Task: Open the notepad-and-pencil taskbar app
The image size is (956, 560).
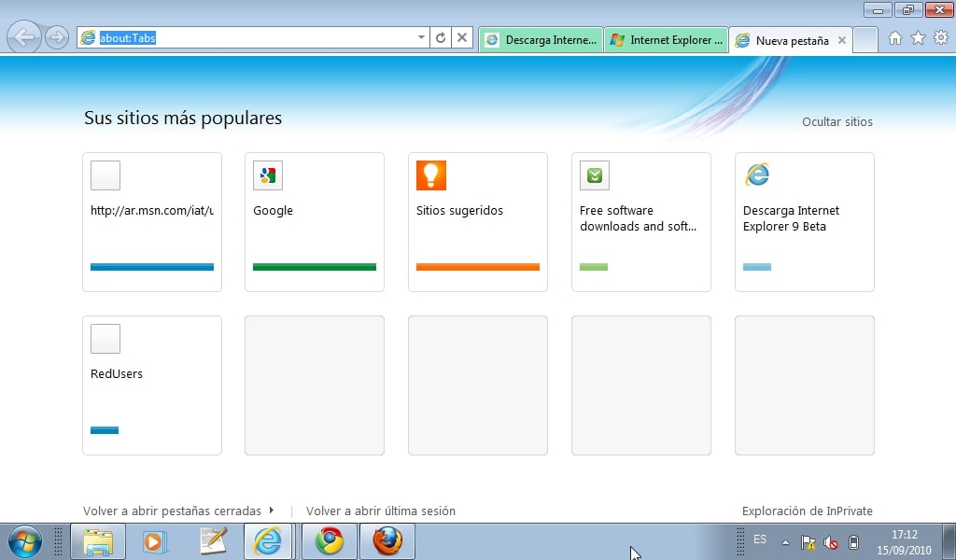Action: (x=214, y=541)
